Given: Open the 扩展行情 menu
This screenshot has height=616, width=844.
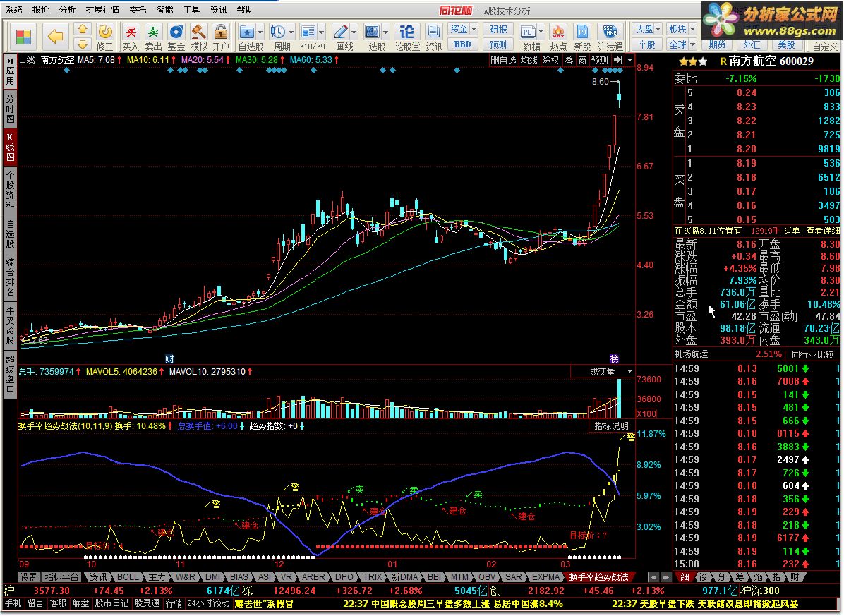Looking at the screenshot, I should (x=102, y=10).
